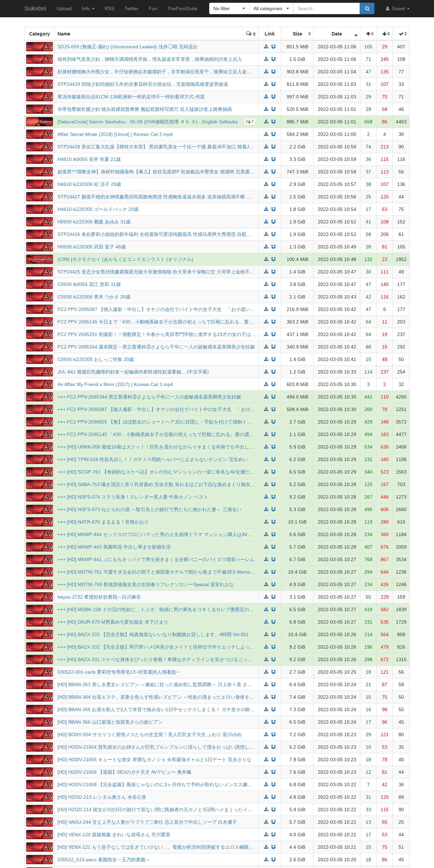
Task: Click the Anime category icon
Action: click(40, 122)
